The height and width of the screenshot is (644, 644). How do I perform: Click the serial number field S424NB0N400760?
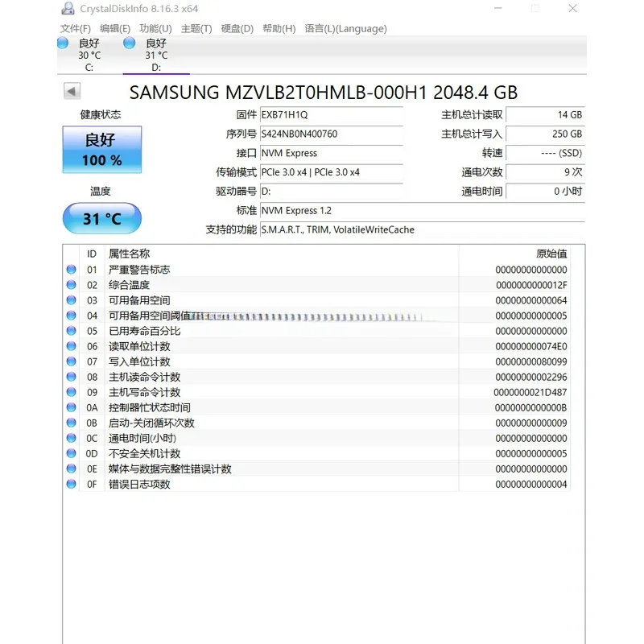coord(332,134)
